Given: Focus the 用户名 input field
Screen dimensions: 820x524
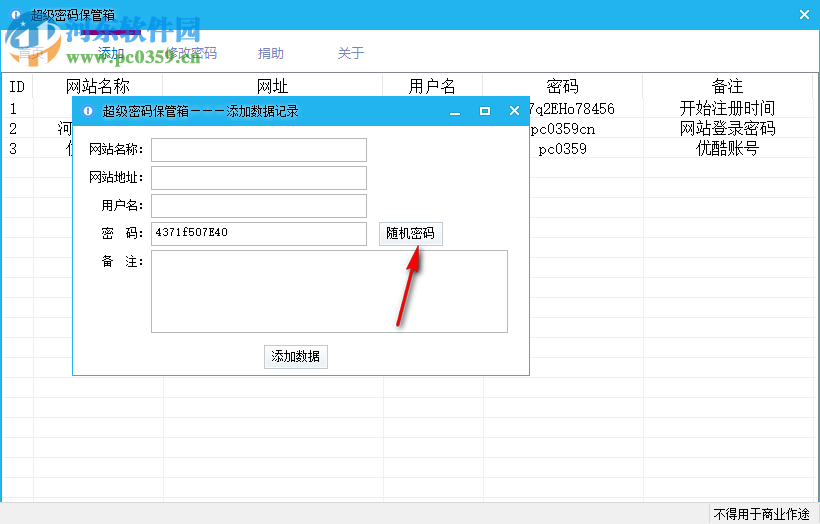Looking at the screenshot, I should pyautogui.click(x=259, y=206).
